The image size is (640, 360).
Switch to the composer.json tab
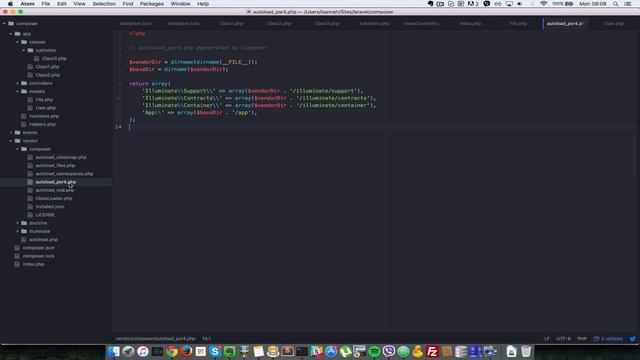coord(136,24)
